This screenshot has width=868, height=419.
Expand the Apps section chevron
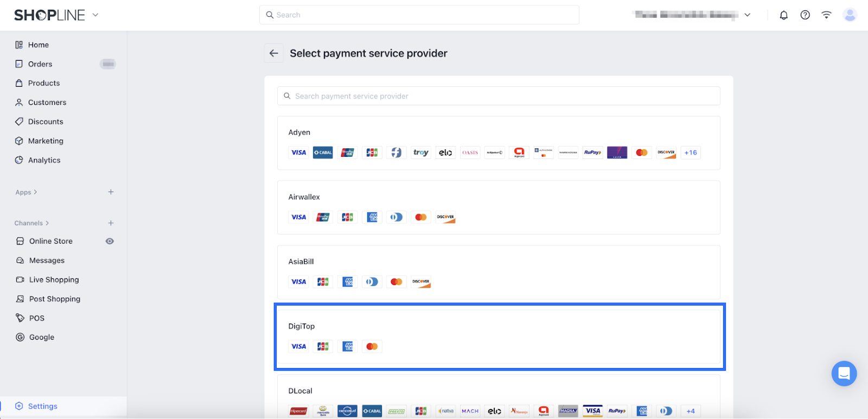(x=35, y=192)
